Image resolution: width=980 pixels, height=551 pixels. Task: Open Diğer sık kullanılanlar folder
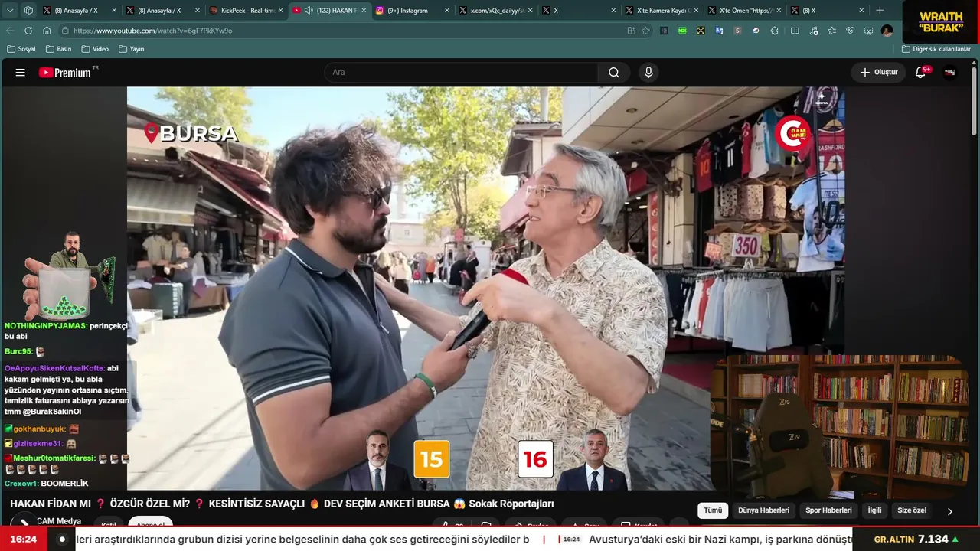936,49
